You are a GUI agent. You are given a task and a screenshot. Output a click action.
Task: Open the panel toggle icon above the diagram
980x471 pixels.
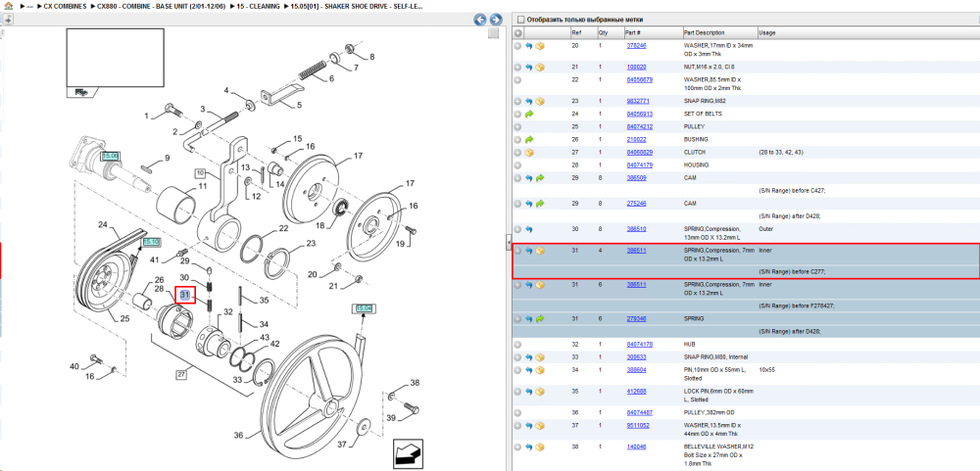[x=8, y=20]
